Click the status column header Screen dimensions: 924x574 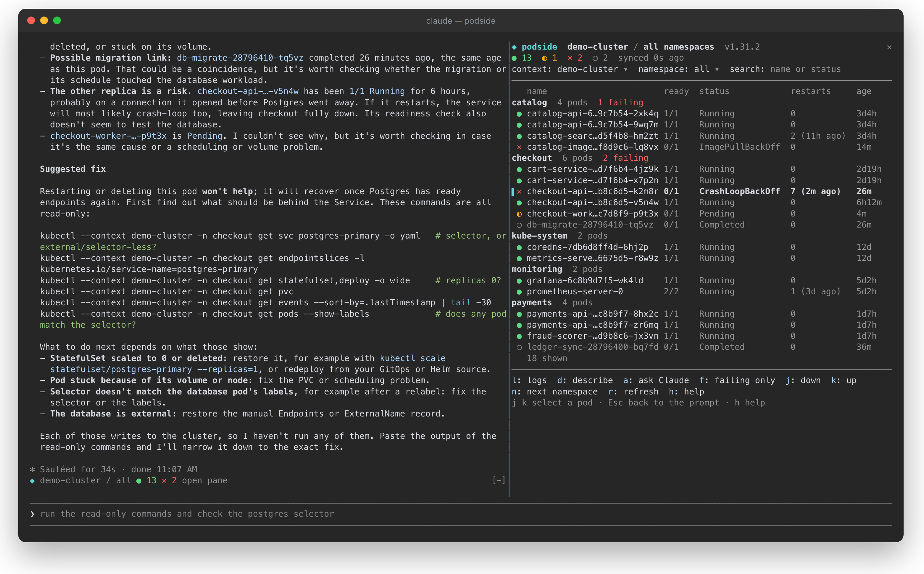714,91
